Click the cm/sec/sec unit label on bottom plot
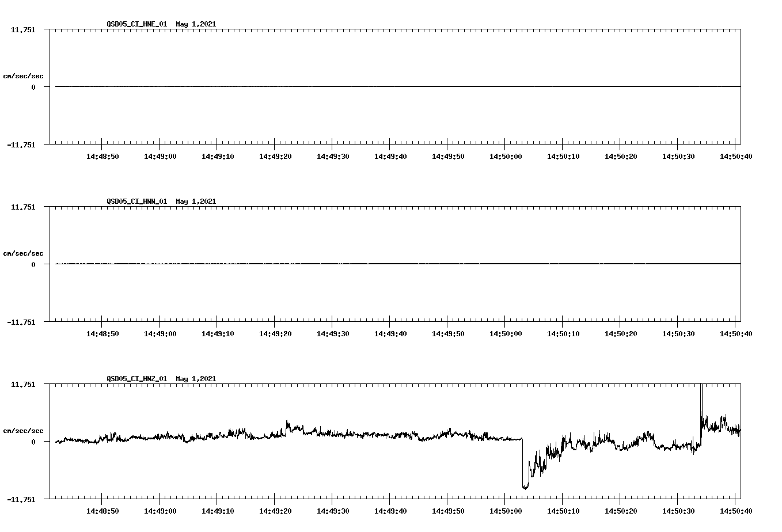782x532 pixels. pos(24,430)
